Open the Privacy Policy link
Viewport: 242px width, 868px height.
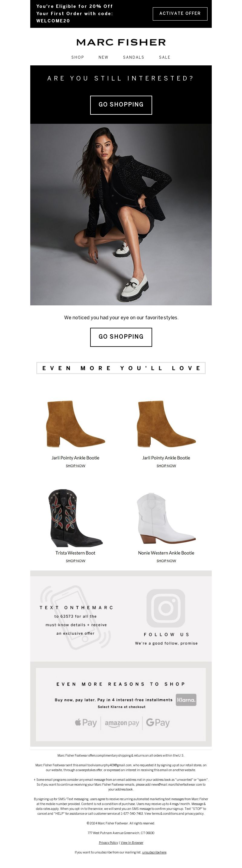[108, 842]
